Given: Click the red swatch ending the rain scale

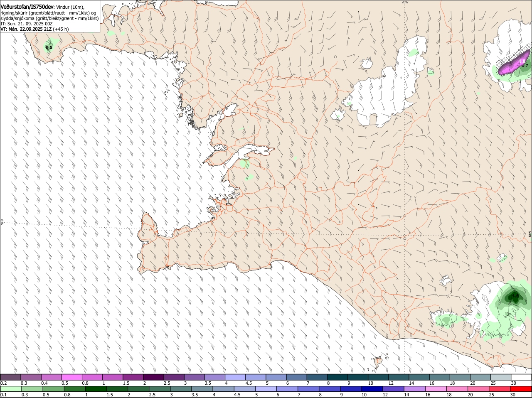Looking at the screenshot, I should click(521, 389).
